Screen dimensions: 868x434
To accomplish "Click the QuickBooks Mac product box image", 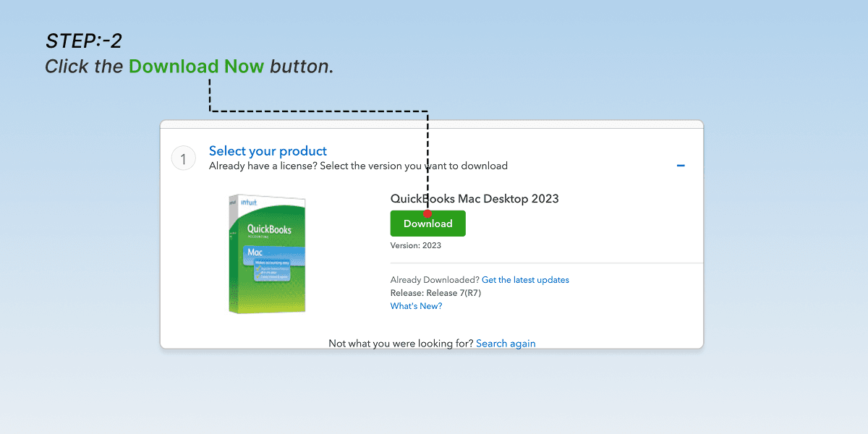I will (x=267, y=253).
